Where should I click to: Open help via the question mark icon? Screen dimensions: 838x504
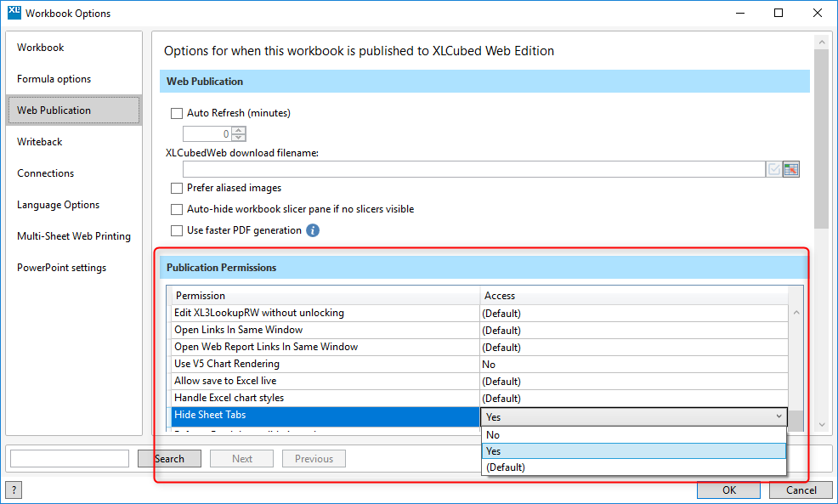pos(14,490)
